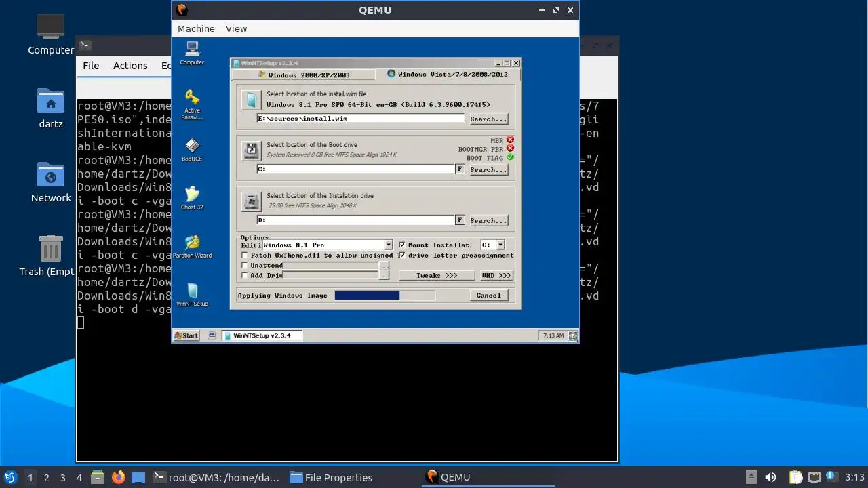Screen dimensions: 868x488
Task: Open the Machine menu in QEMU
Action: point(196,28)
